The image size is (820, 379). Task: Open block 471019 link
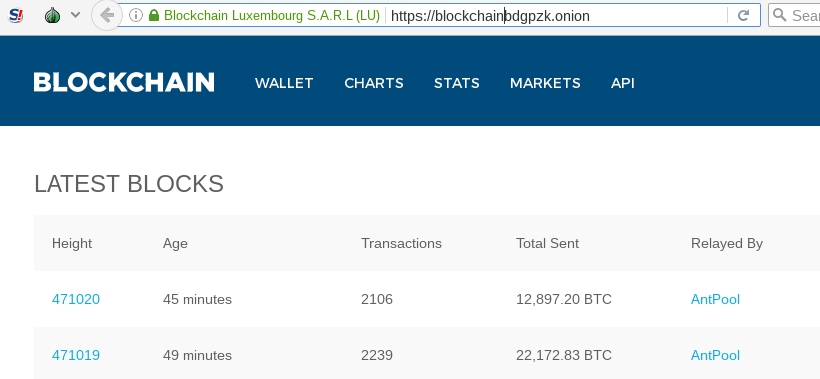coord(76,355)
